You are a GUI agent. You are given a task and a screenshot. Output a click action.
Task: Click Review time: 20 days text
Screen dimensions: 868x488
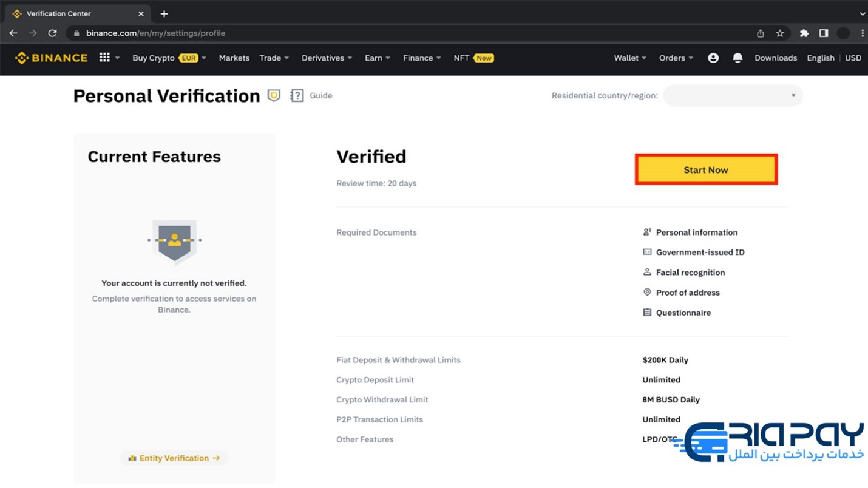click(x=376, y=183)
